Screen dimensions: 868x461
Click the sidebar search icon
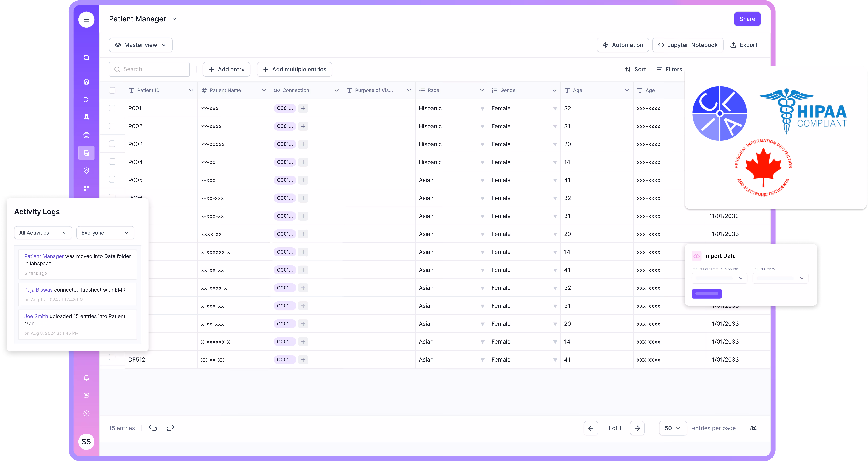tap(86, 58)
